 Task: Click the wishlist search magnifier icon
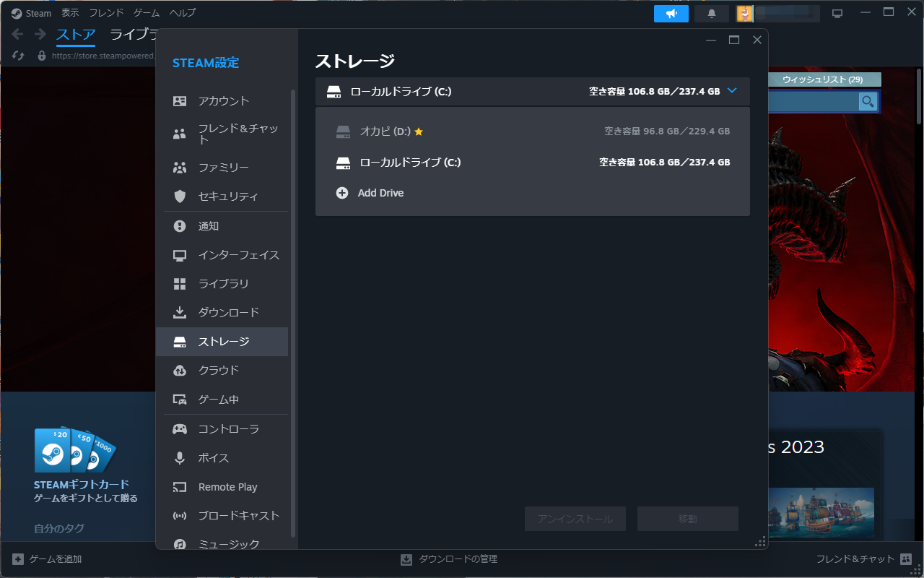point(866,102)
